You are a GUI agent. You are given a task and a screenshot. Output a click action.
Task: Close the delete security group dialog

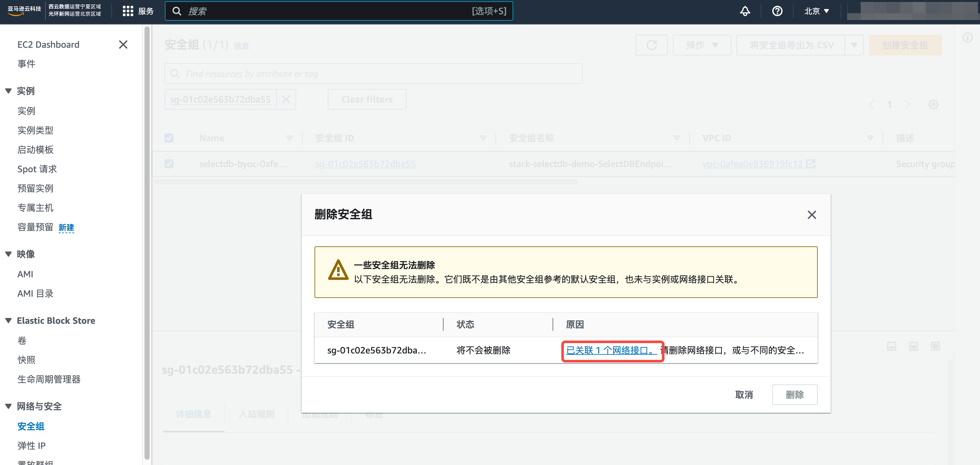[x=812, y=215]
